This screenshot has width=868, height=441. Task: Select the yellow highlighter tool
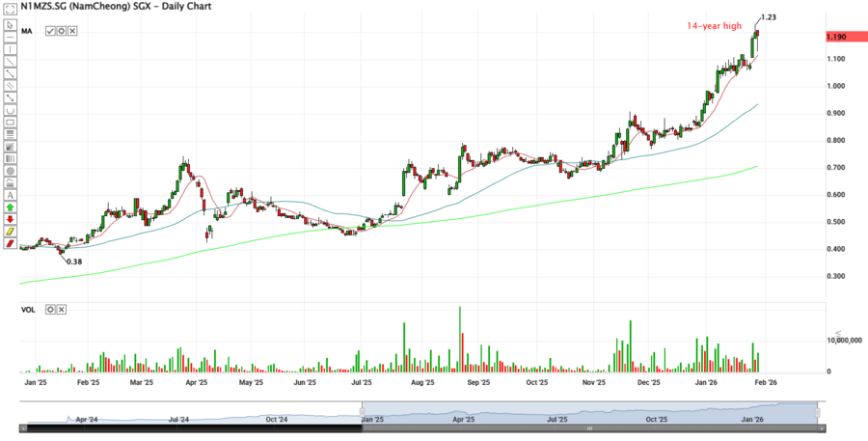[10, 232]
